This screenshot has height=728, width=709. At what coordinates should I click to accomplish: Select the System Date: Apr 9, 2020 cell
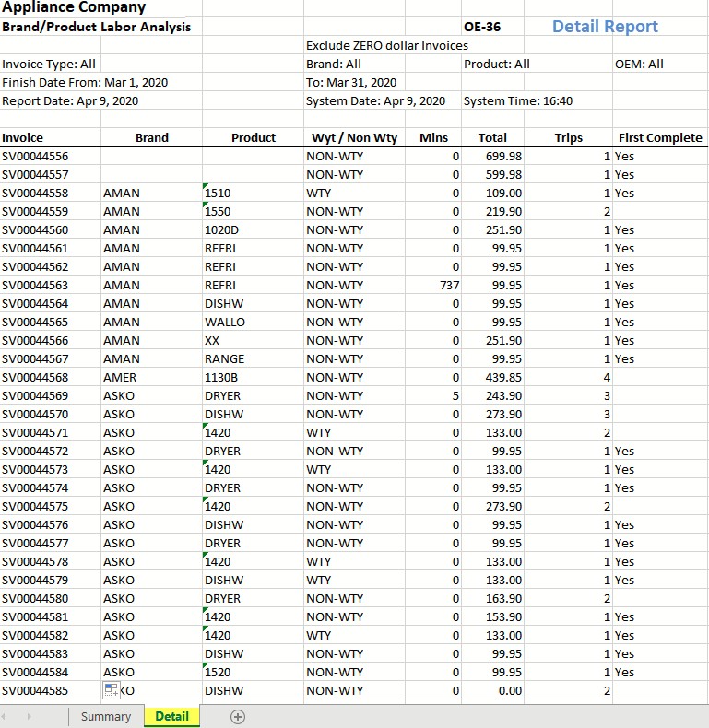point(375,100)
